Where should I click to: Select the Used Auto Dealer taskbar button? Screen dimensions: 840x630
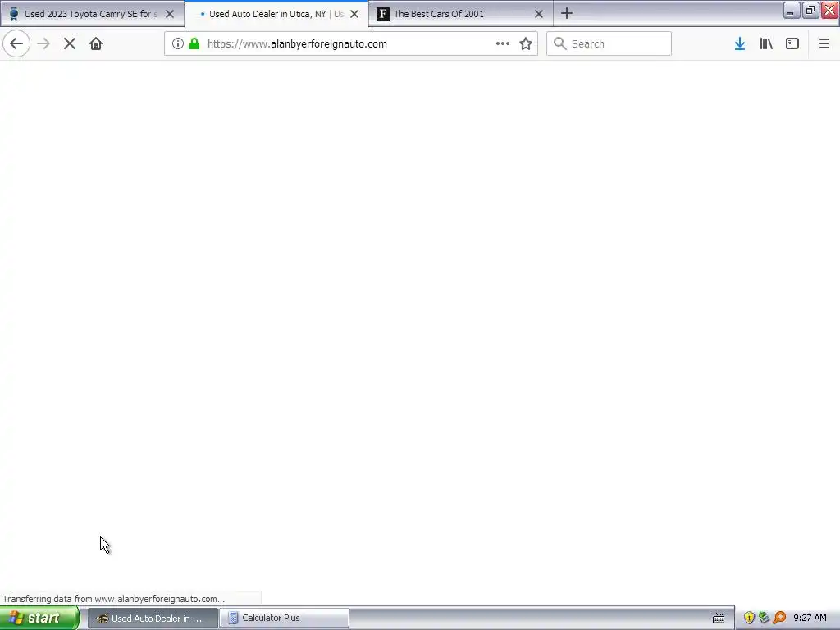[x=153, y=619]
